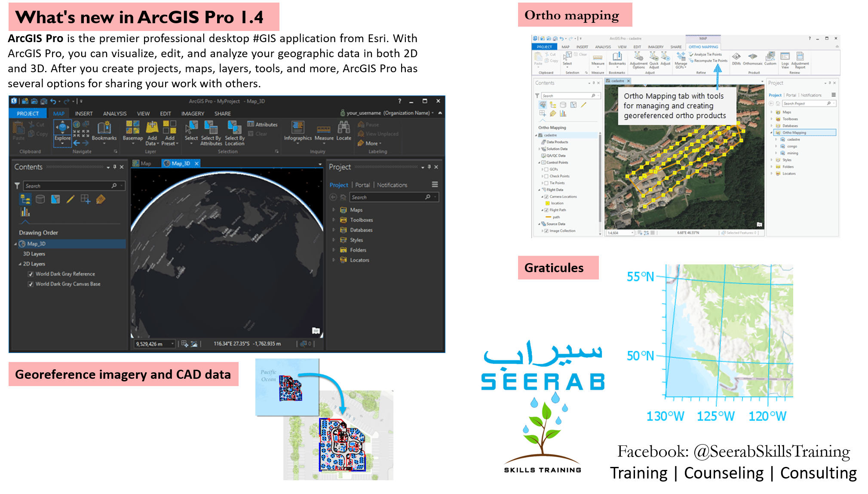Open the Attributes pane button
Viewport: 868px width, 494px height.
[x=263, y=124]
